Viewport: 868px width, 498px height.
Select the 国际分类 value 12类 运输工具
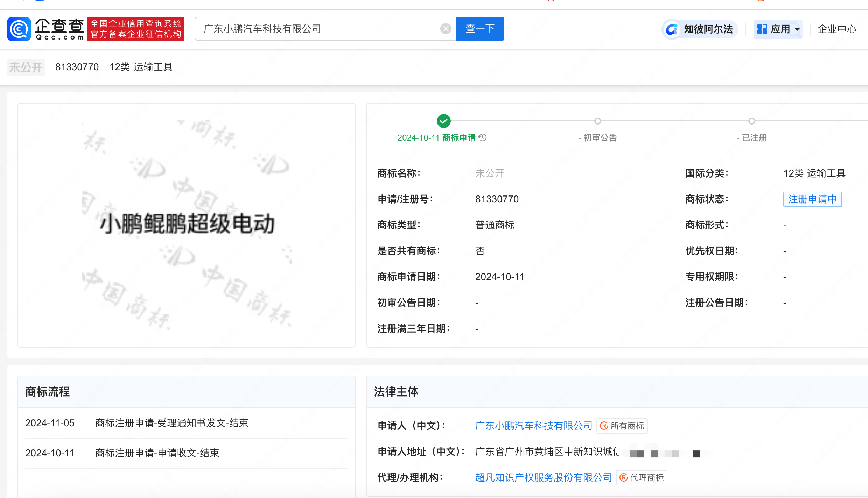pyautogui.click(x=814, y=173)
